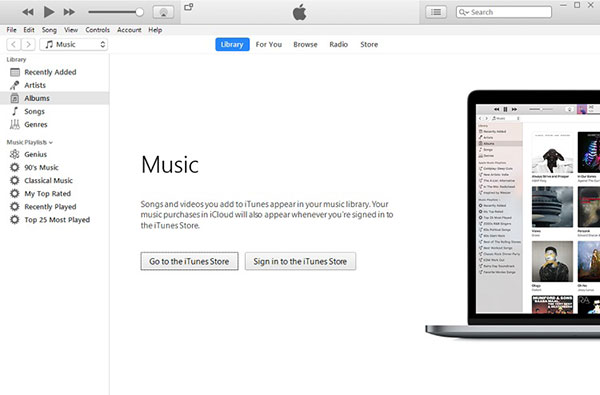
Task: Click the fast forward next track button
Action: 69,12
